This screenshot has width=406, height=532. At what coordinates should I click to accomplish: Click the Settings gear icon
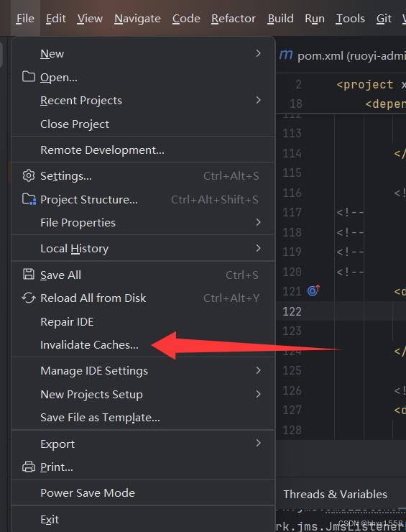pyautogui.click(x=29, y=175)
